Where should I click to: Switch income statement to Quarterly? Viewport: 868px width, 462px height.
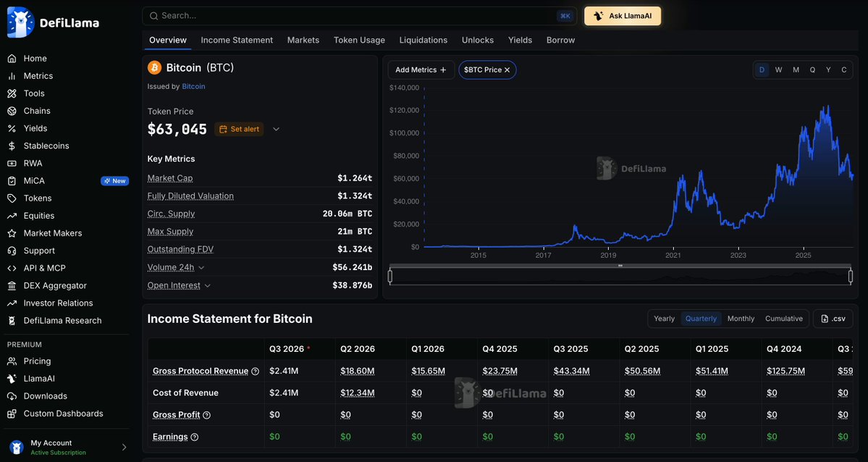click(701, 319)
